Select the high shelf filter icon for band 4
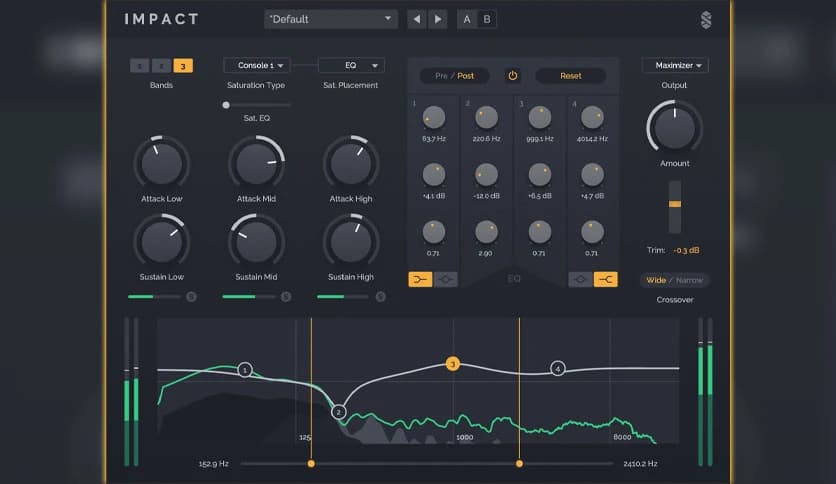This screenshot has height=484, width=836. 605,279
